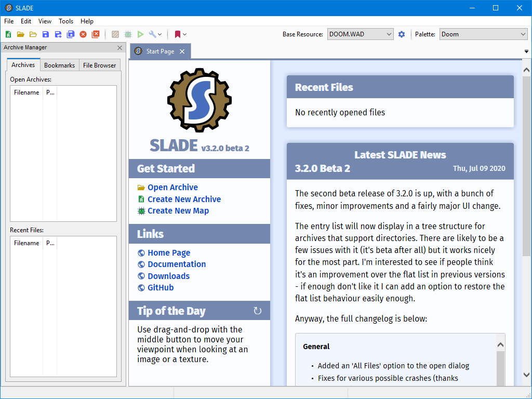Click the start page scroll up arrow
Viewport: 532px width, 399px height.
[x=526, y=70]
